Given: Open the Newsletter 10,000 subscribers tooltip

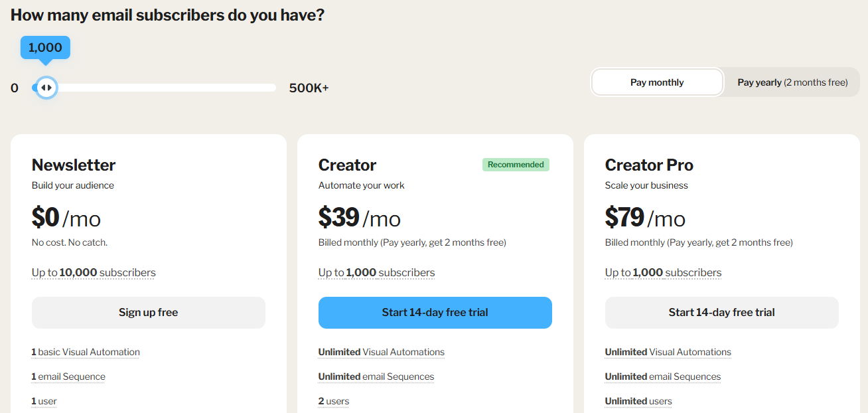Looking at the screenshot, I should coord(94,273).
